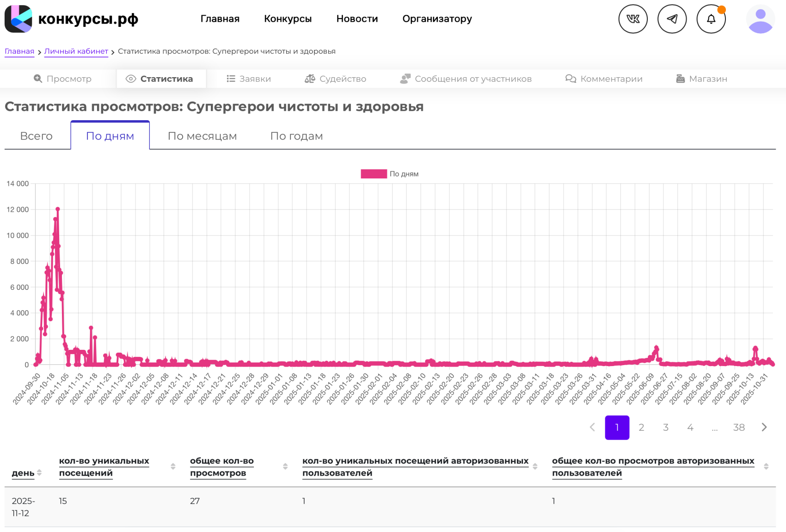Screen dimensions: 786x532
Task: Open the user profile avatar
Action: 760,19
